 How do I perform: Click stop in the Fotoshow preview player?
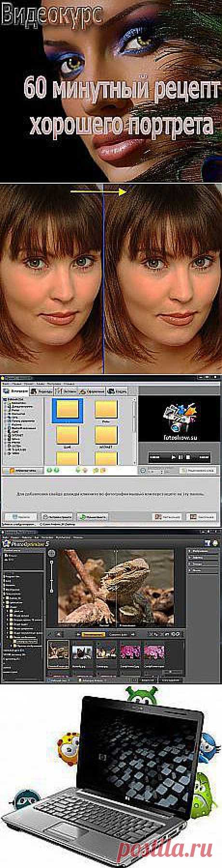[x=187, y=456]
